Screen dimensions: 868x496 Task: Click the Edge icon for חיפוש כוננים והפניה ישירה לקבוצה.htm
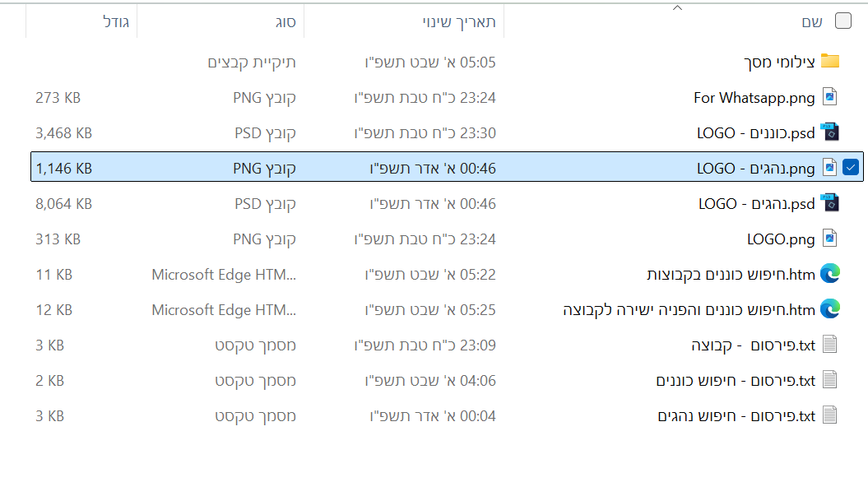[829, 308]
